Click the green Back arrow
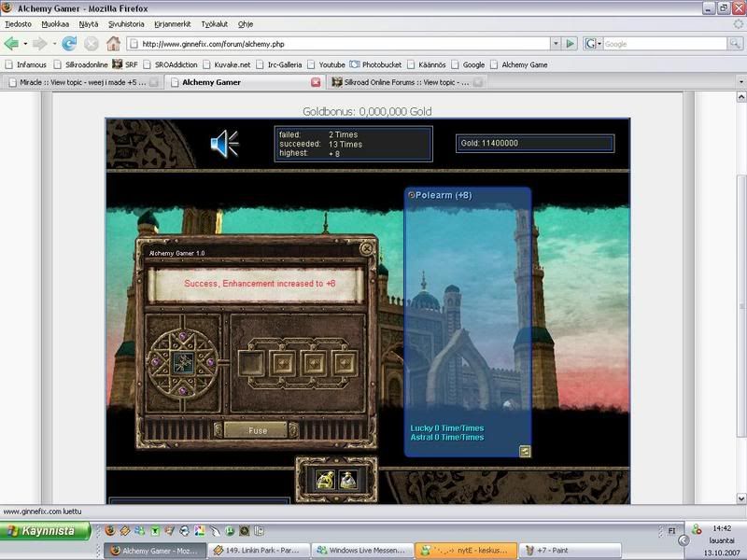 point(12,44)
